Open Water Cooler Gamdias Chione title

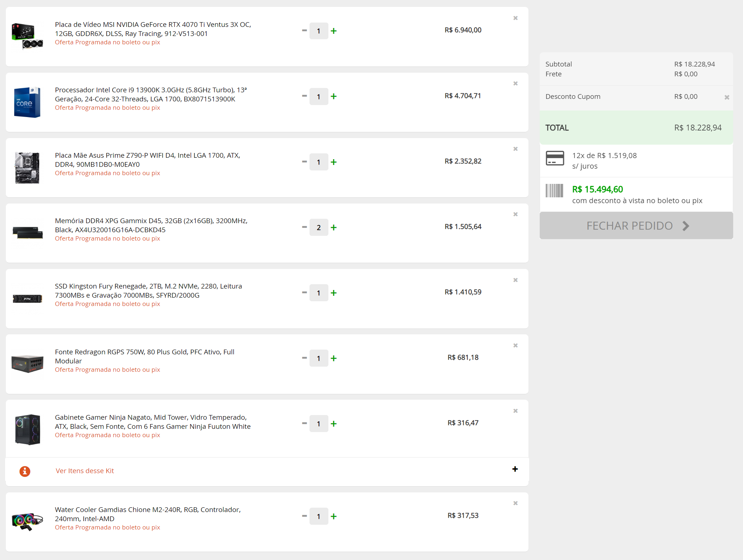click(148, 514)
